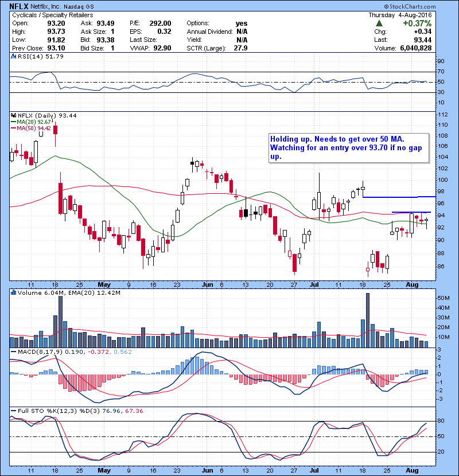Click the 'MACD(8,17,9)' indicator label
Screen dimensions: 459x476
40,352
